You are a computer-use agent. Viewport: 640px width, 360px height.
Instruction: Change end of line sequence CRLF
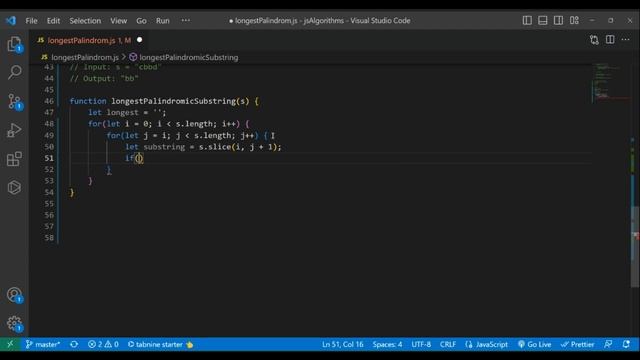[448, 344]
